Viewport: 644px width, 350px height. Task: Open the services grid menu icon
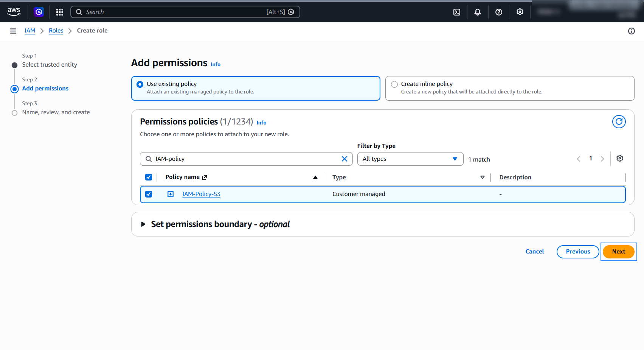(x=60, y=12)
